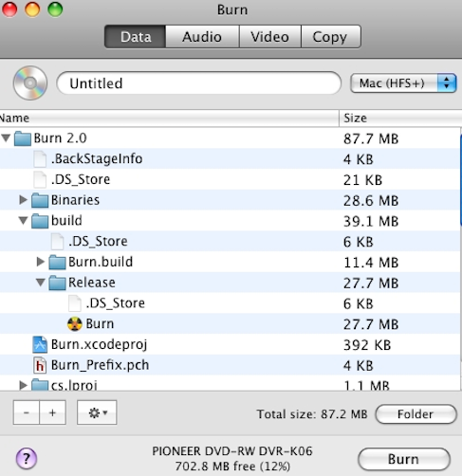The width and height of the screenshot is (462, 476).
Task: Switch to the Video tab
Action: 270,37
